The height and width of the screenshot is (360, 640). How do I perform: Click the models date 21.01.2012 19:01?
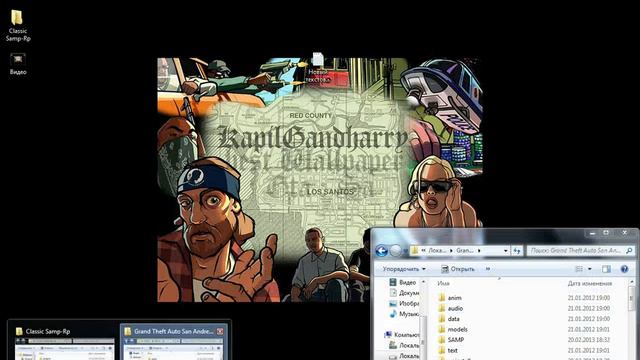tap(589, 329)
